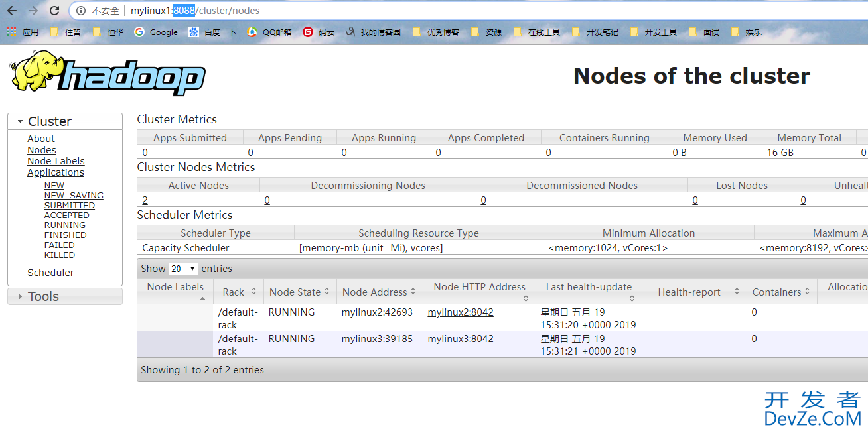Show RUNNING applications
868x433 pixels.
tap(65, 225)
